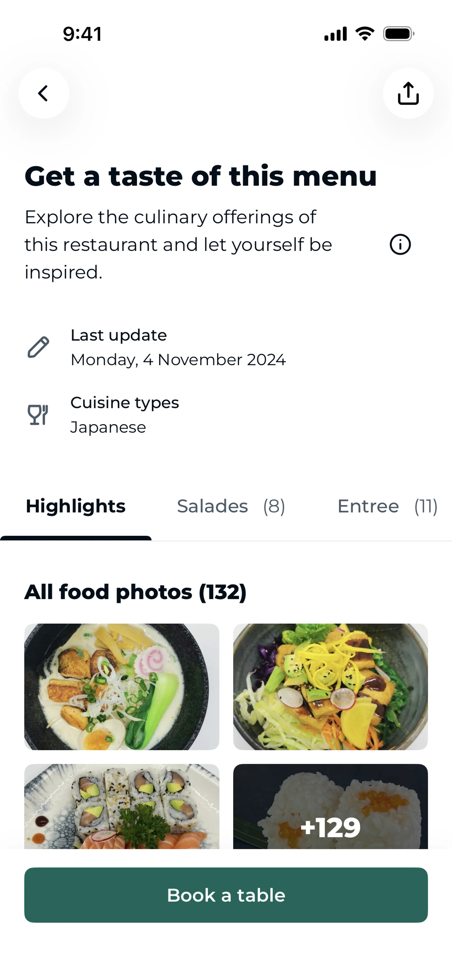Switch to the Salades tab
The height and width of the screenshot is (980, 452).
(231, 506)
